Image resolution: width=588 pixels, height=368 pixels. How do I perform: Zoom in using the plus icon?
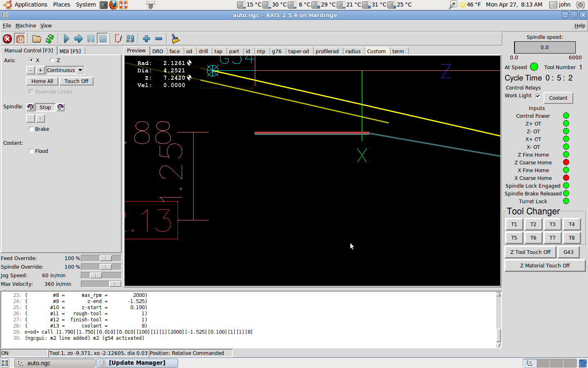(146, 39)
